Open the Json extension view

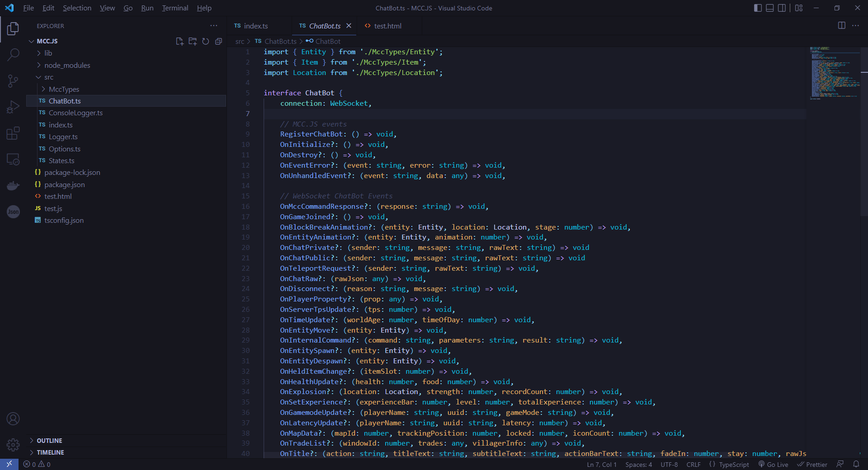tap(13, 211)
